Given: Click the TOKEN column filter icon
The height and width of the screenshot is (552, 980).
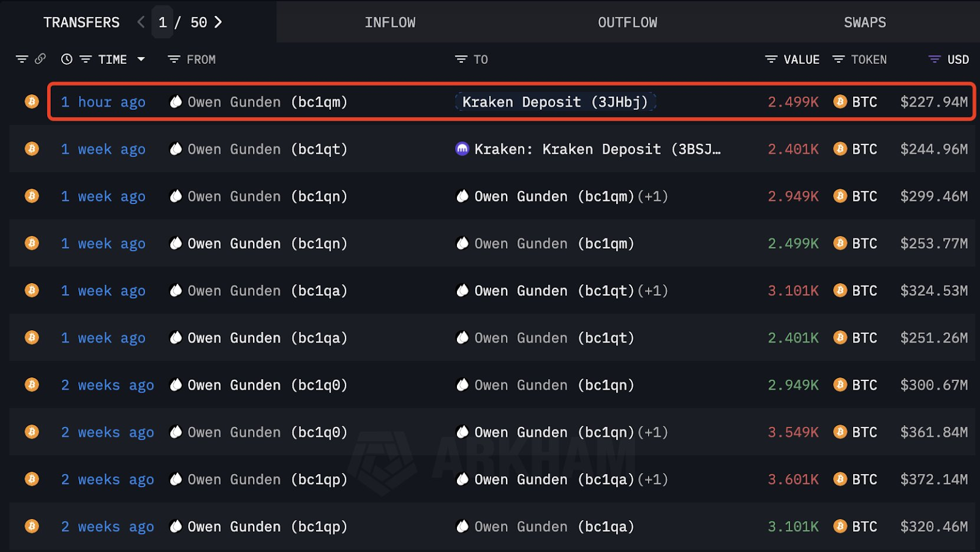Looking at the screenshot, I should (x=839, y=59).
